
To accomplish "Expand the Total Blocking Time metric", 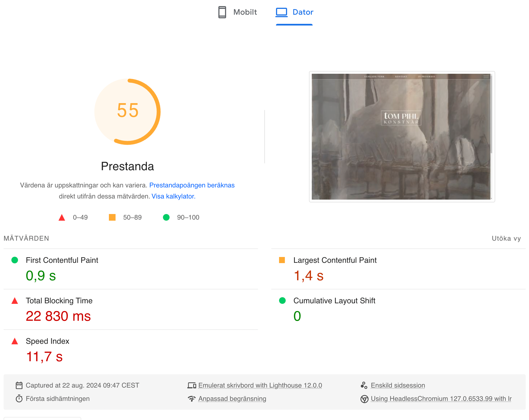I will pyautogui.click(x=59, y=301).
